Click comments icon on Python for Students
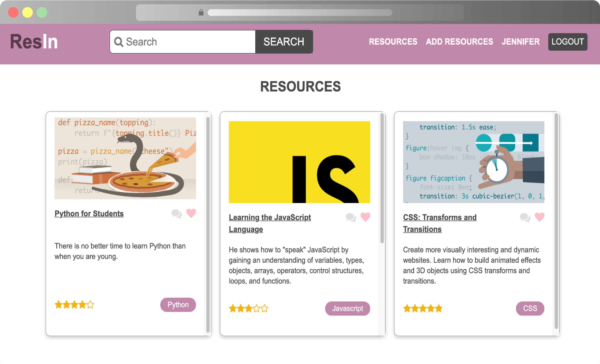 pos(176,214)
